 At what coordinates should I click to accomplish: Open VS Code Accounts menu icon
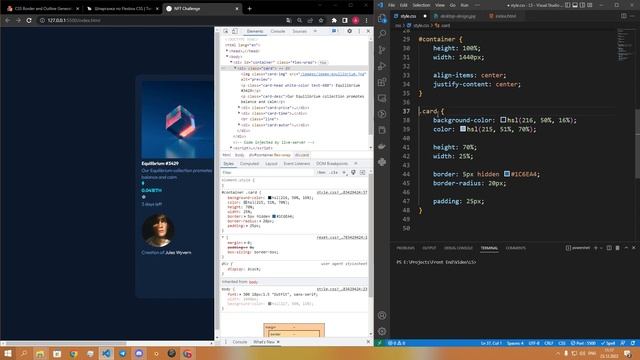[382, 315]
